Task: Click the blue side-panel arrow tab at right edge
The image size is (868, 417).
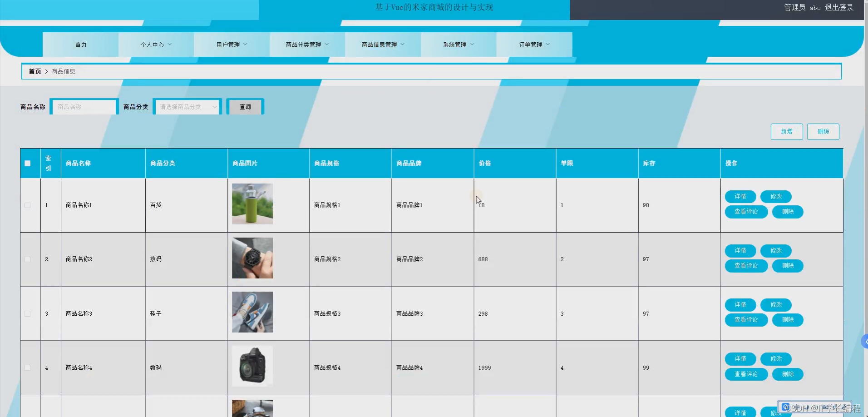Action: point(864,341)
